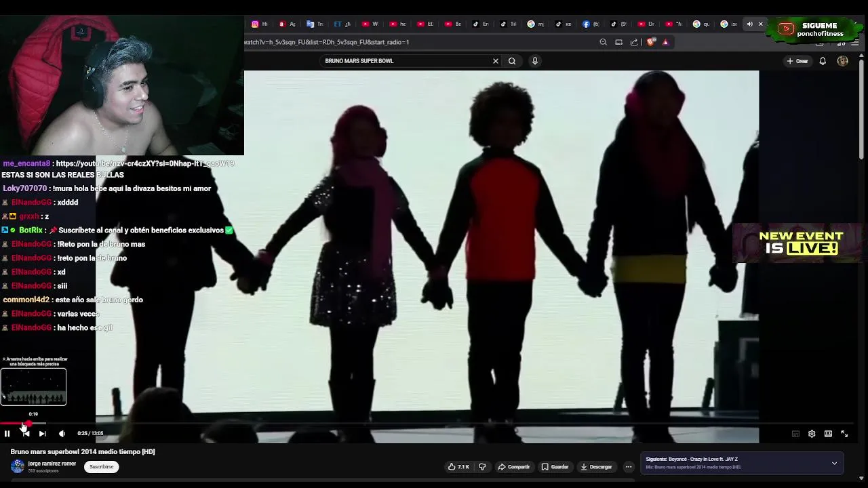Click the 0:25 / 13:05 time display
868x488 pixels.
90,434
